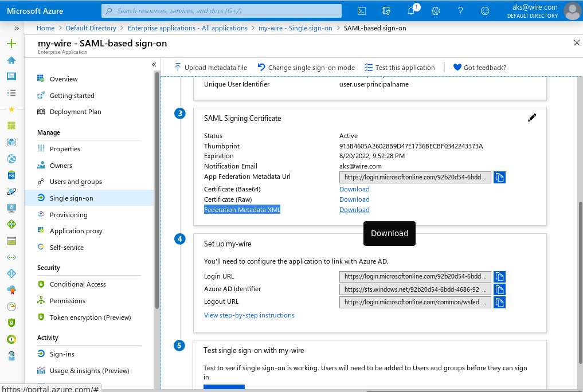Viewport: 583px width, 392px height.
Task: Open Resource groups cube icon
Action: tap(11, 142)
